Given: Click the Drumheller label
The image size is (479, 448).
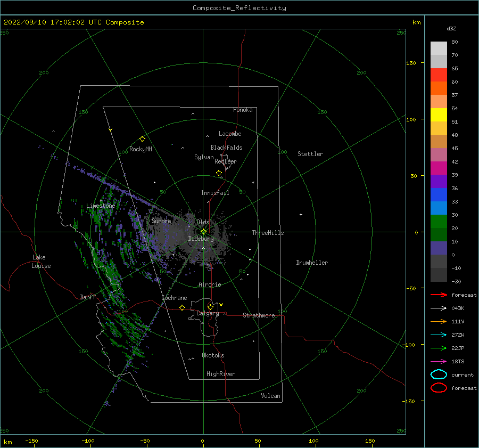Looking at the screenshot, I should (x=312, y=263).
